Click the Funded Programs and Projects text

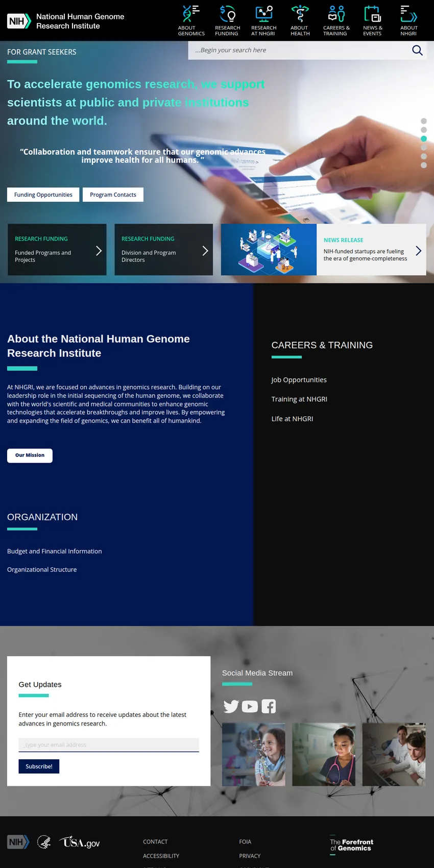coord(43,256)
